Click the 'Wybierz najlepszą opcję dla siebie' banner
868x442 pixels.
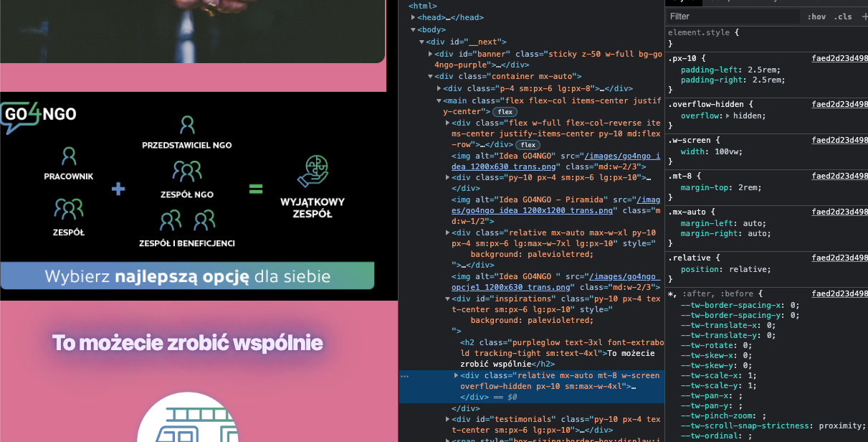pyautogui.click(x=187, y=276)
